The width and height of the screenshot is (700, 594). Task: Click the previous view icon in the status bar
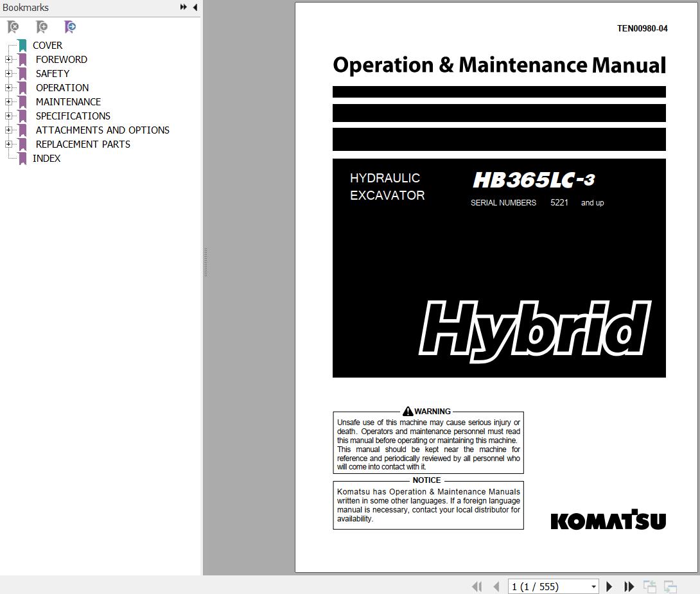[x=649, y=586]
